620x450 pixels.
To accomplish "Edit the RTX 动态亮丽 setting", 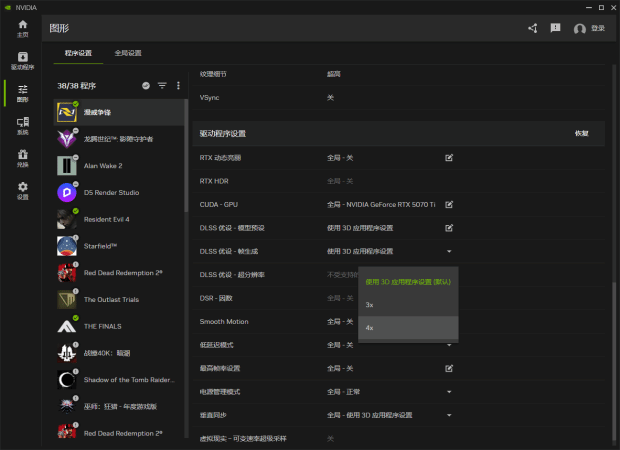I will [x=449, y=158].
